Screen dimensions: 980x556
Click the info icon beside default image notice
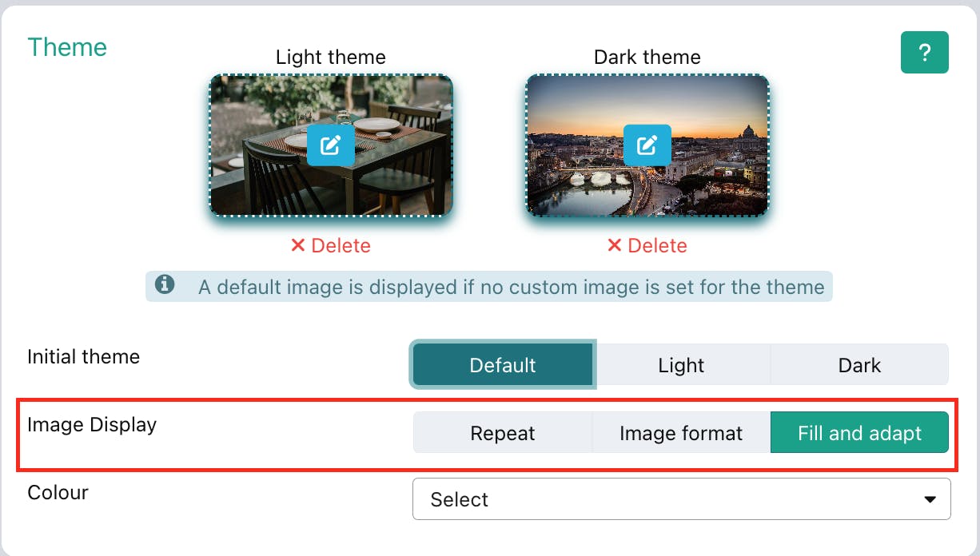(165, 284)
